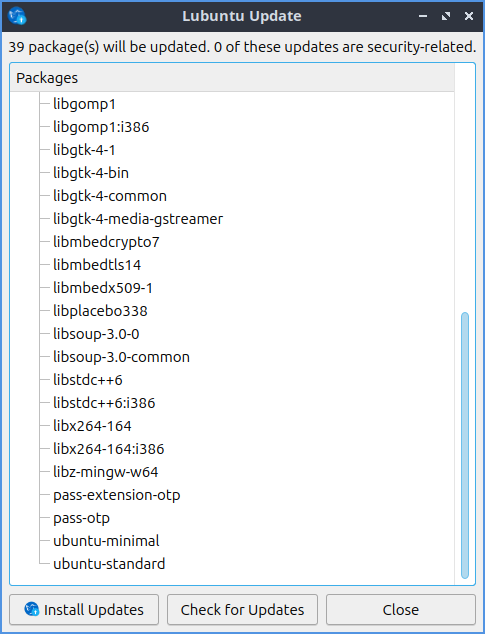Viewport: 485px width, 634px height.
Task: Click the Close button at bottom
Action: click(401, 609)
